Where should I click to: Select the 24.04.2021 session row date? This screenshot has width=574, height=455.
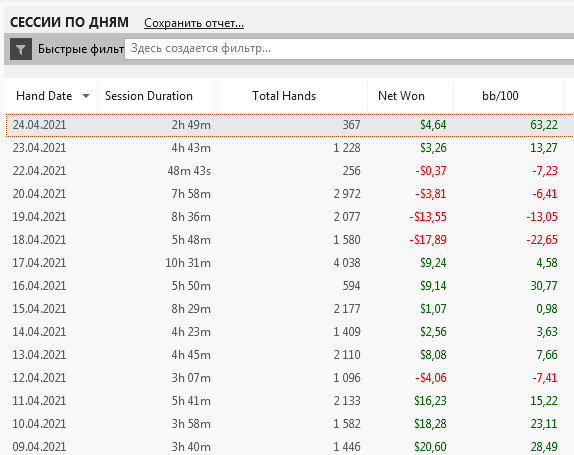pos(39,125)
